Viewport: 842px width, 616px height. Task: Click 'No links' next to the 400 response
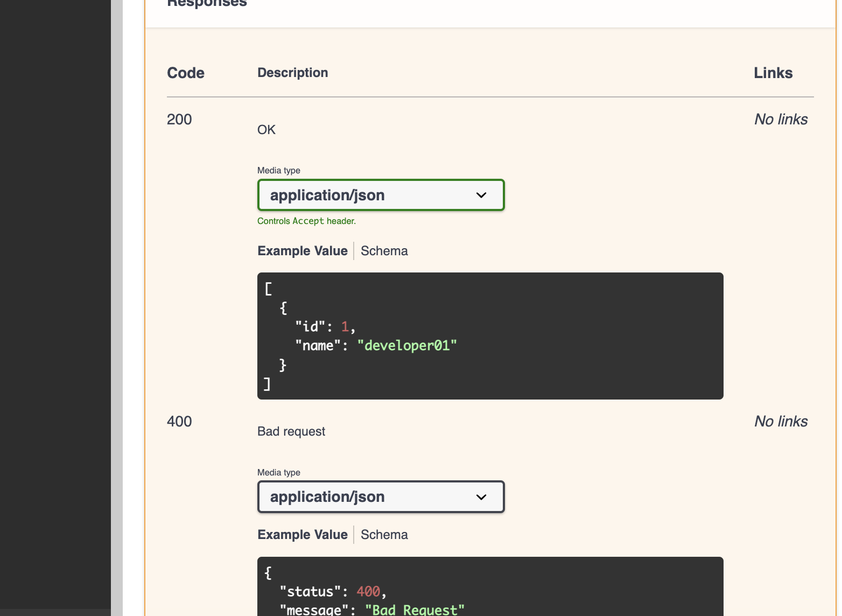point(781,422)
